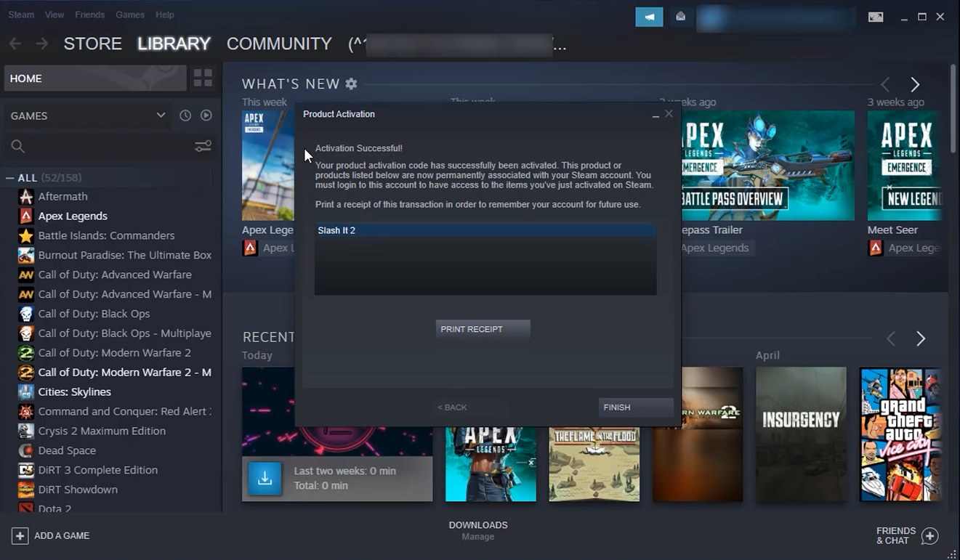Open Steam notifications bell icon

(680, 15)
